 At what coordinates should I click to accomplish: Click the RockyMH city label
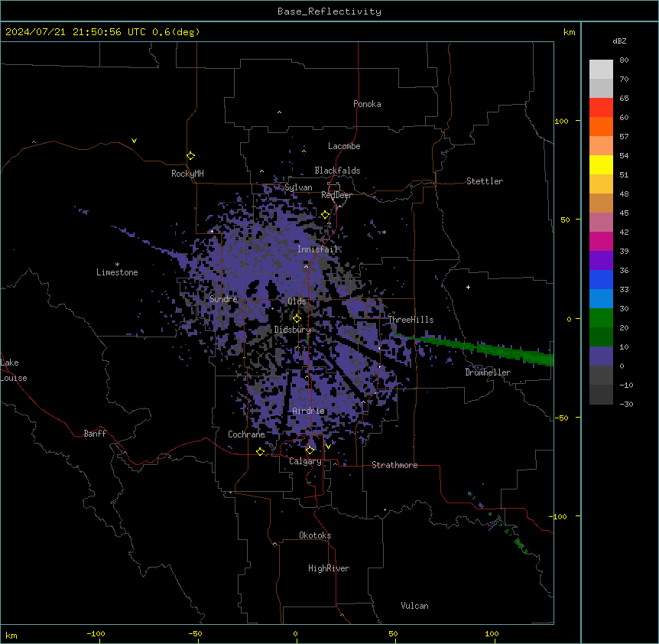[187, 174]
